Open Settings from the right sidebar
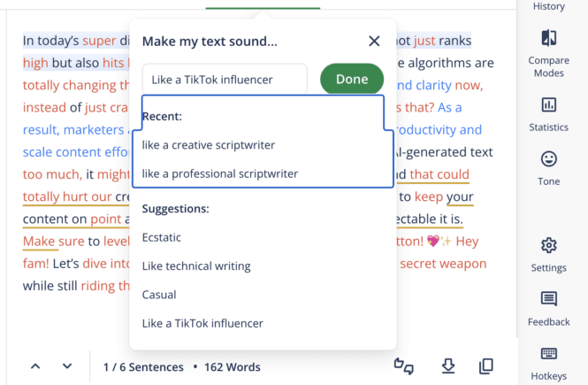The width and height of the screenshot is (588, 385). 548,254
